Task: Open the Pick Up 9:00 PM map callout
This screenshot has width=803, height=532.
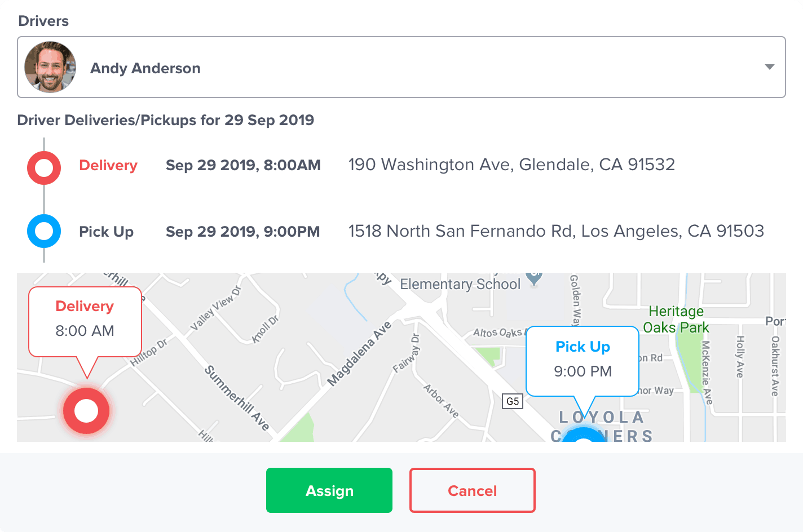Action: (583, 361)
